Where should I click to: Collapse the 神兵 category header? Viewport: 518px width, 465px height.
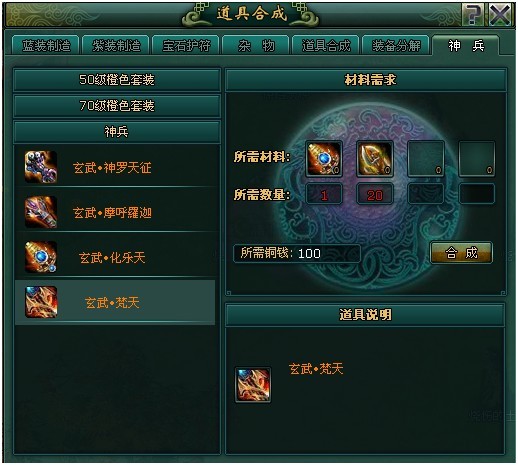[x=117, y=132]
